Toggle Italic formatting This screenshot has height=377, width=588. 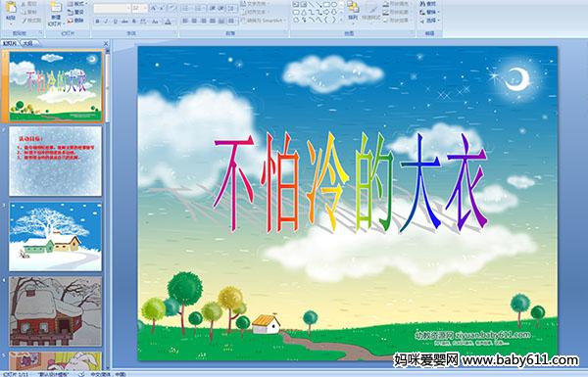(x=106, y=22)
